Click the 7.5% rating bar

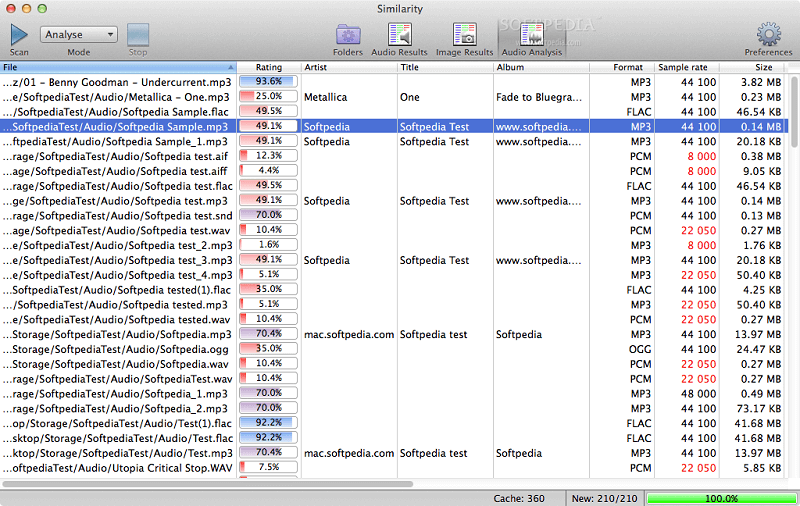pyautogui.click(x=268, y=467)
